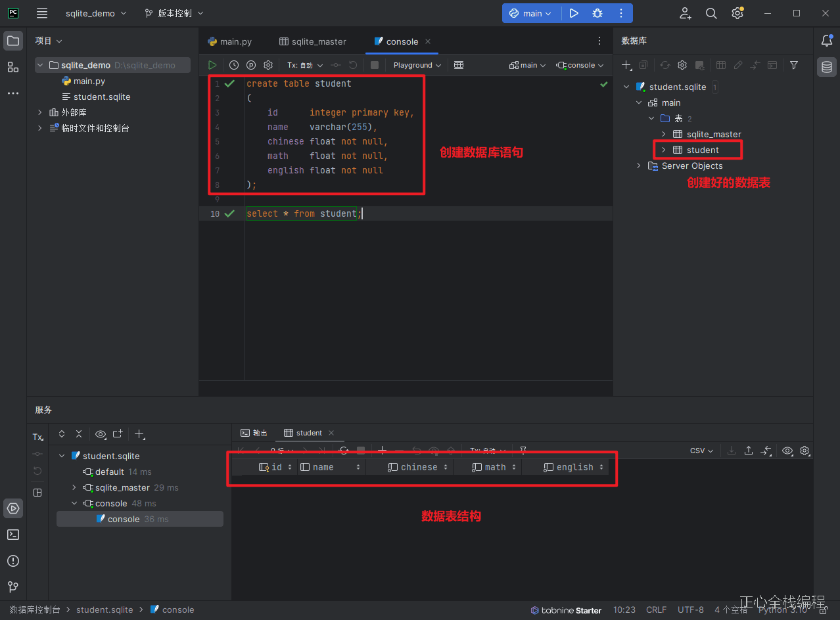Click CRLF line separator in status bar
This screenshot has width=840, height=620.
pyautogui.click(x=656, y=609)
